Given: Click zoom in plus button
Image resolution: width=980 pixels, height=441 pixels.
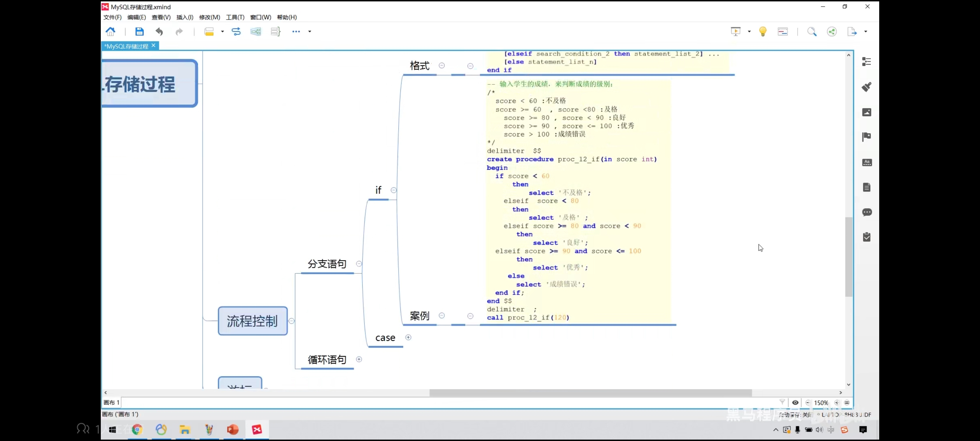Looking at the screenshot, I should (x=836, y=402).
